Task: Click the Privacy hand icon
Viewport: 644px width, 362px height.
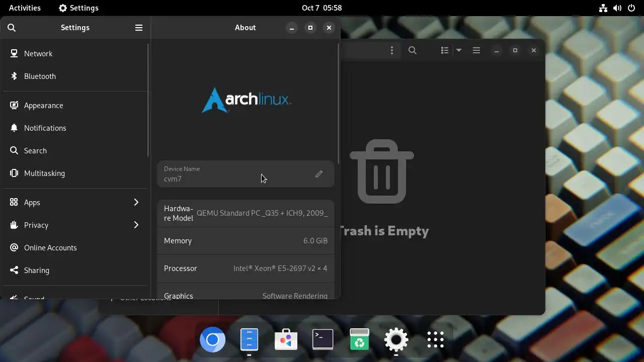Action: pos(14,225)
